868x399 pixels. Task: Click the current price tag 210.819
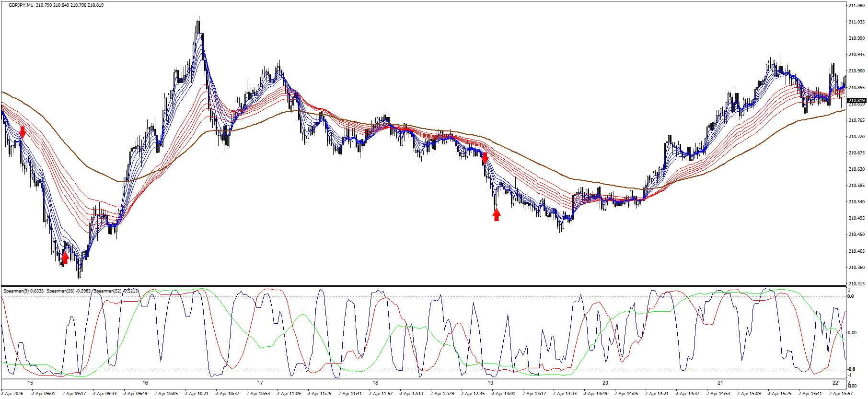(x=856, y=101)
